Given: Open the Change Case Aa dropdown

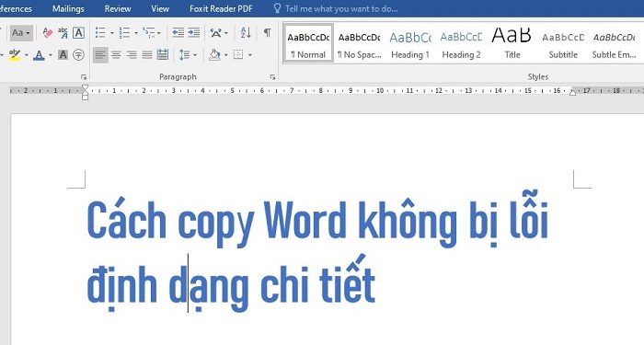Looking at the screenshot, I should tap(21, 33).
